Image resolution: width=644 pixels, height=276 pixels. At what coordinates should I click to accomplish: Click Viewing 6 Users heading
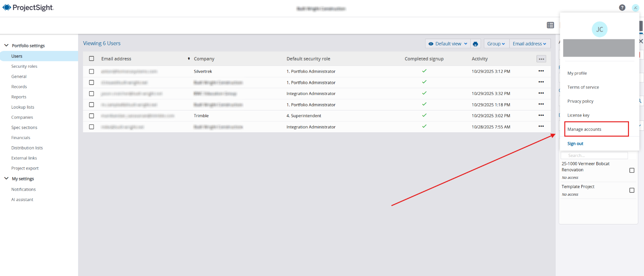[x=102, y=43]
